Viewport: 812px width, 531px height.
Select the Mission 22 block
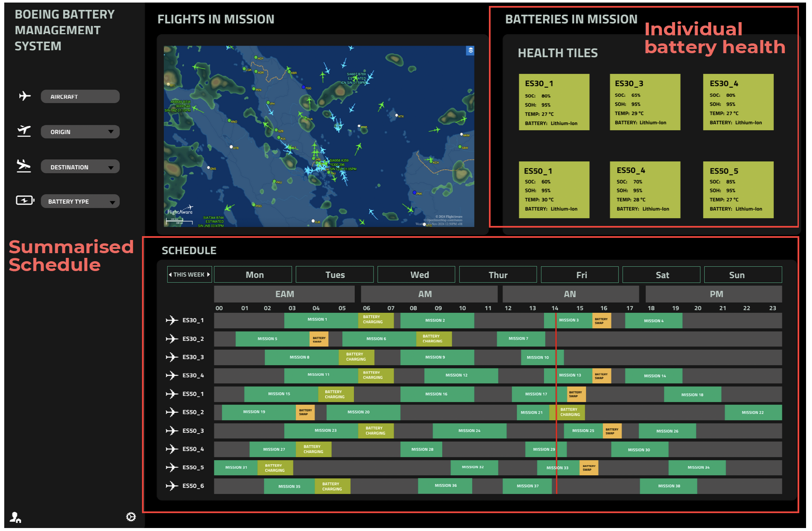tap(753, 413)
